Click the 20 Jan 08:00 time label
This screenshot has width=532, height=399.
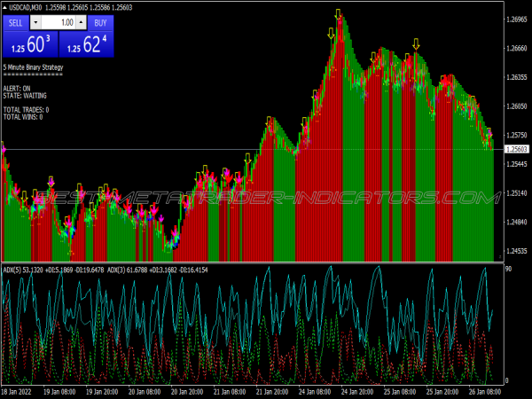click(x=145, y=392)
